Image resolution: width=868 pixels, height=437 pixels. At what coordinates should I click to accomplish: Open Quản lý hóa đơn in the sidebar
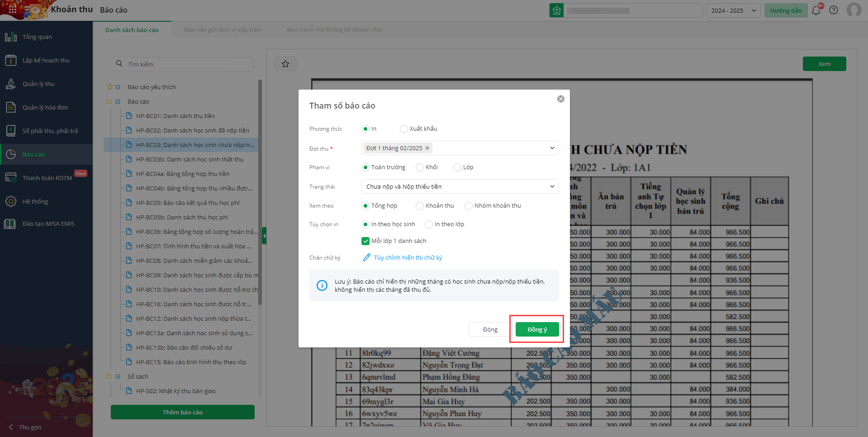pos(46,107)
